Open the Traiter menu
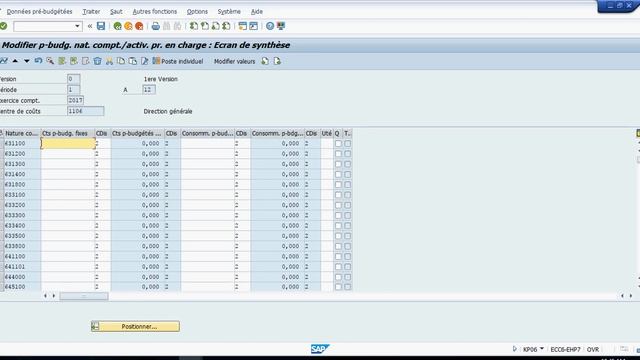The image size is (640, 360). [91, 11]
